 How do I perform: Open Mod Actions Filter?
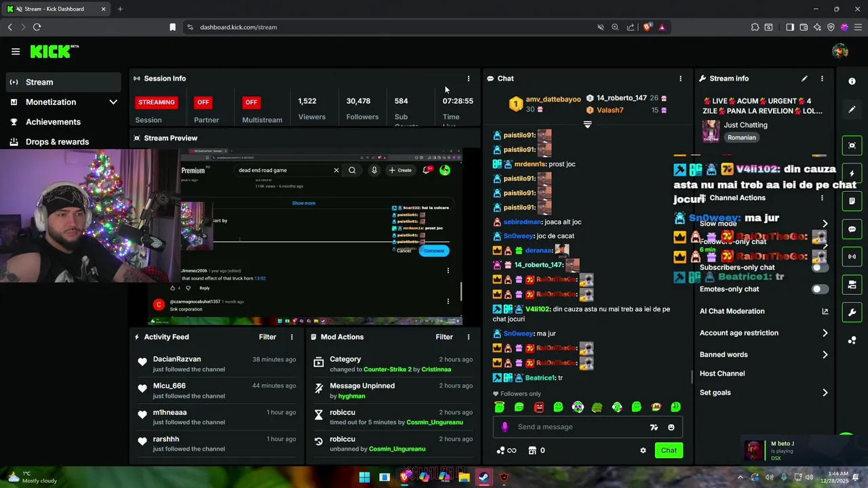point(444,337)
